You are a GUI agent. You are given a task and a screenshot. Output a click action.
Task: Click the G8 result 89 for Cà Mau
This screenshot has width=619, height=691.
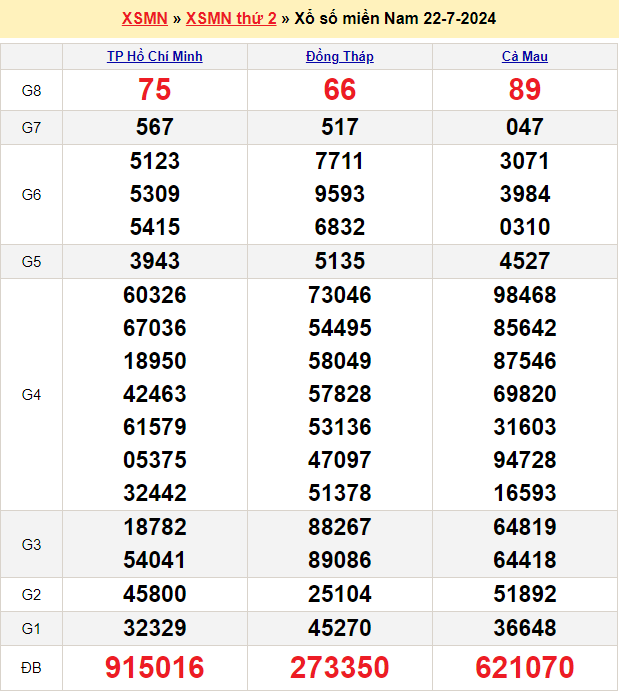pos(525,90)
